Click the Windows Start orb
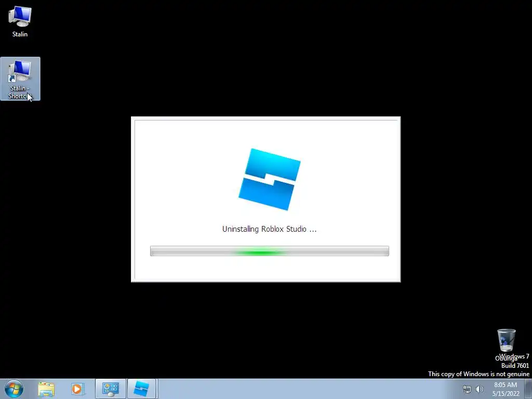The width and height of the screenshot is (532, 399). pos(14,389)
